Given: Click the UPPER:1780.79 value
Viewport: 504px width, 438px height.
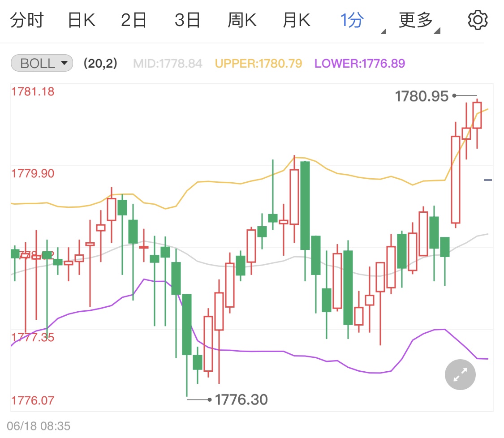Looking at the screenshot, I should 258,63.
